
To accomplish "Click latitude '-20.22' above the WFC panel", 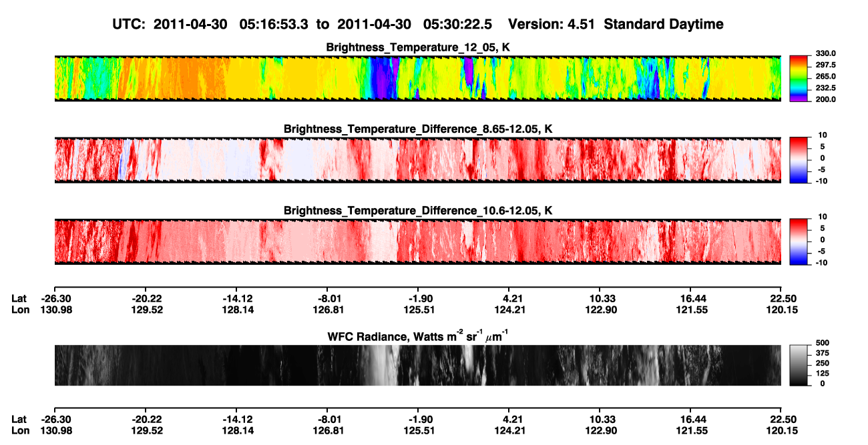I will [x=147, y=299].
